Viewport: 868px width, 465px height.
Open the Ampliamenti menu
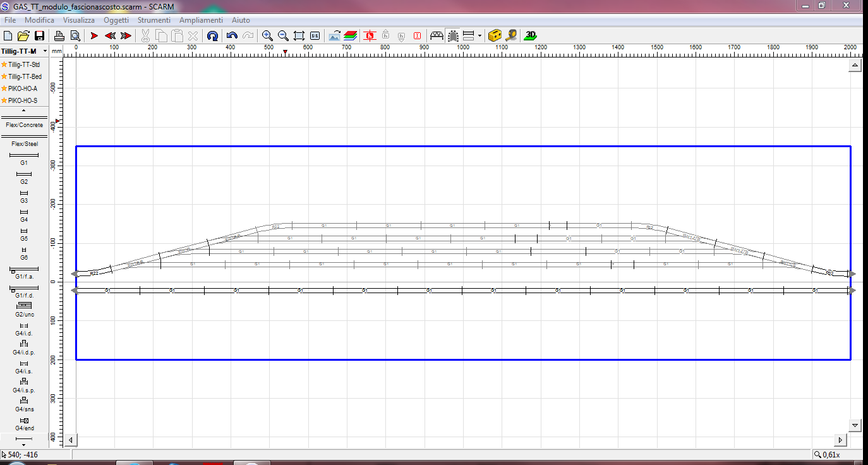201,21
